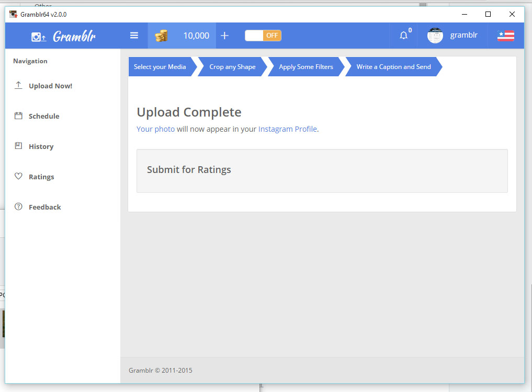Open the notifications bell icon
Viewport: 532px width, 392px height.
coord(403,36)
